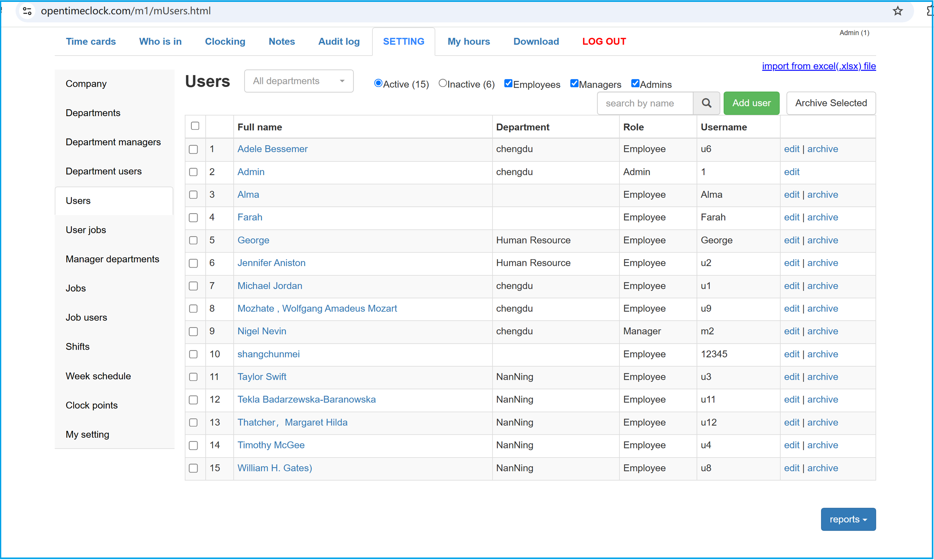Screen dimensions: 934x560
Task: Archive the user Mozhate, Wolfgang Amadeus Mozart
Action: coord(822,309)
